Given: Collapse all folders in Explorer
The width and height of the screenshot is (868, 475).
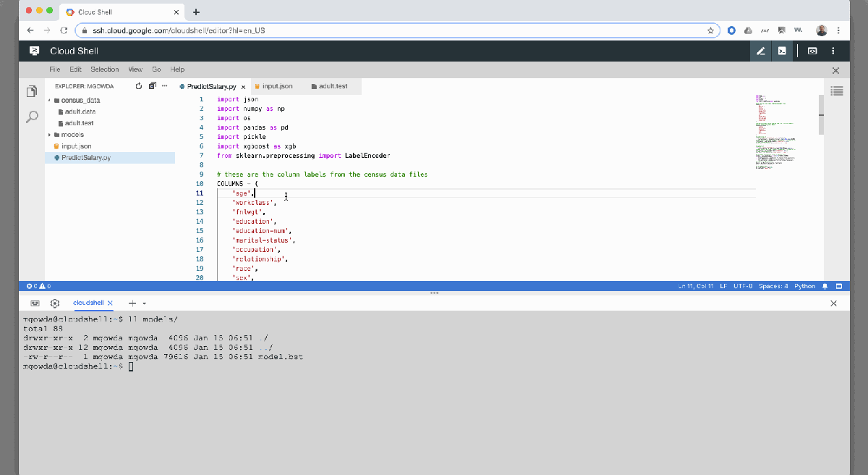Looking at the screenshot, I should [152, 86].
